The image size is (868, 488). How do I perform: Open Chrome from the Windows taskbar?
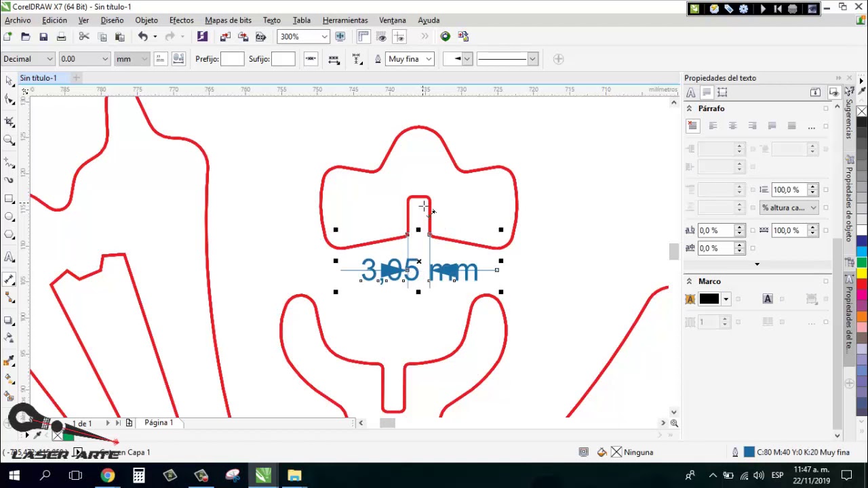tap(107, 475)
